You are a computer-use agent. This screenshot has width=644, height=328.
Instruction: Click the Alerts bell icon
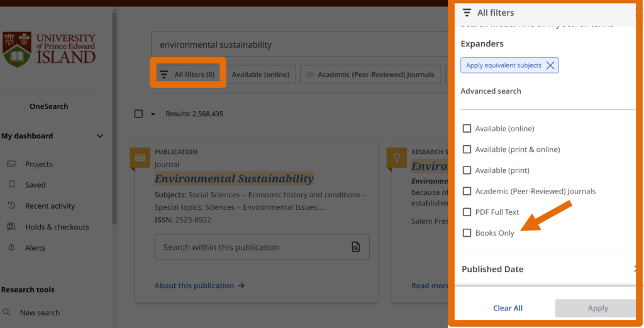(11, 248)
